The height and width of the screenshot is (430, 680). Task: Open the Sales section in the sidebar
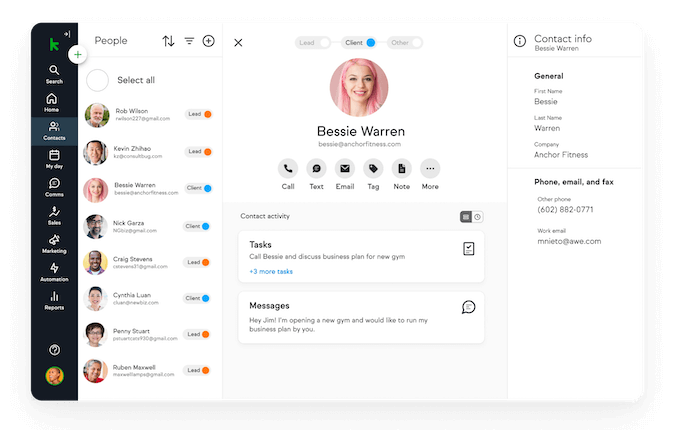coord(54,216)
